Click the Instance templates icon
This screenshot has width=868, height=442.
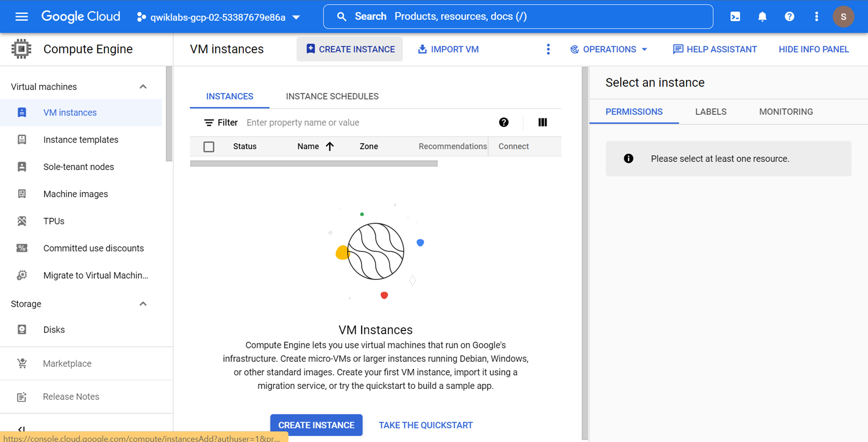point(22,139)
